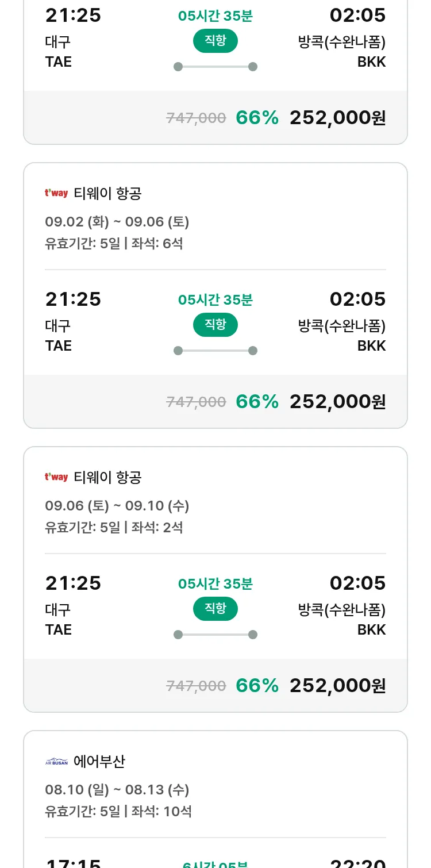The height and width of the screenshot is (868, 431).
Task: Open 티웨이 항공 09.06 (토) ~ 09.10 (수) deal
Action: pos(117,506)
